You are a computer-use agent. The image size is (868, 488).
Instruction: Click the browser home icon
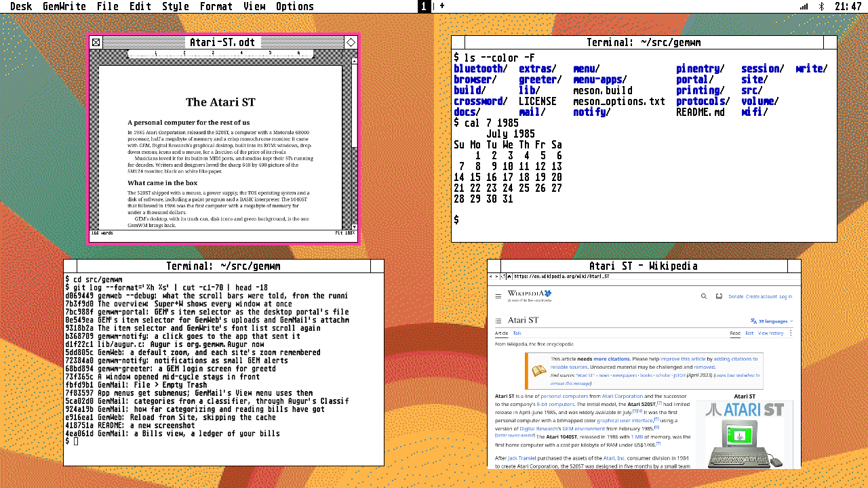(509, 277)
